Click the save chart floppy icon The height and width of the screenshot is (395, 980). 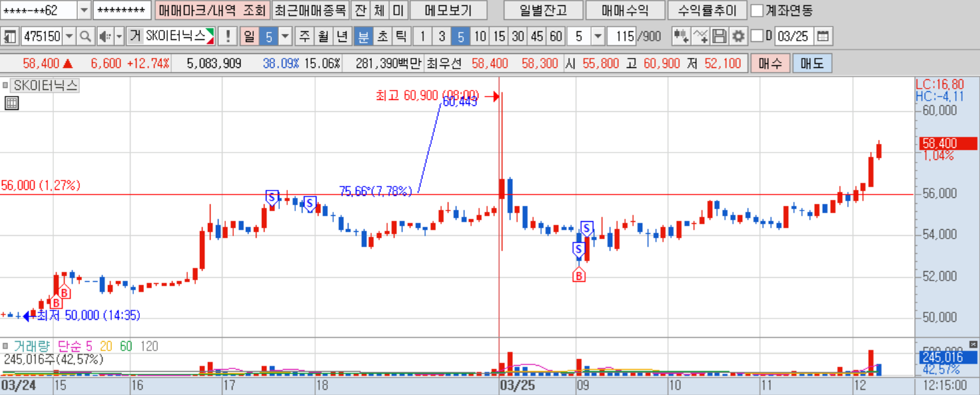tap(719, 36)
